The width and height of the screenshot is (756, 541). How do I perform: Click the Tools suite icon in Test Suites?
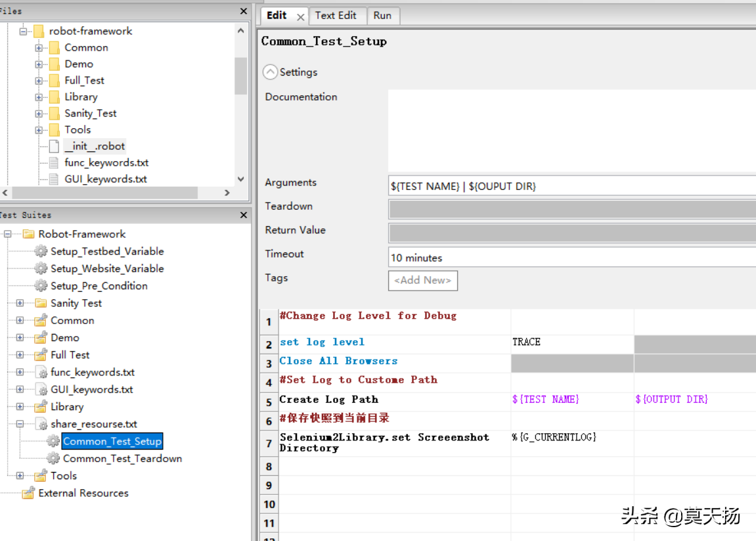click(x=41, y=476)
